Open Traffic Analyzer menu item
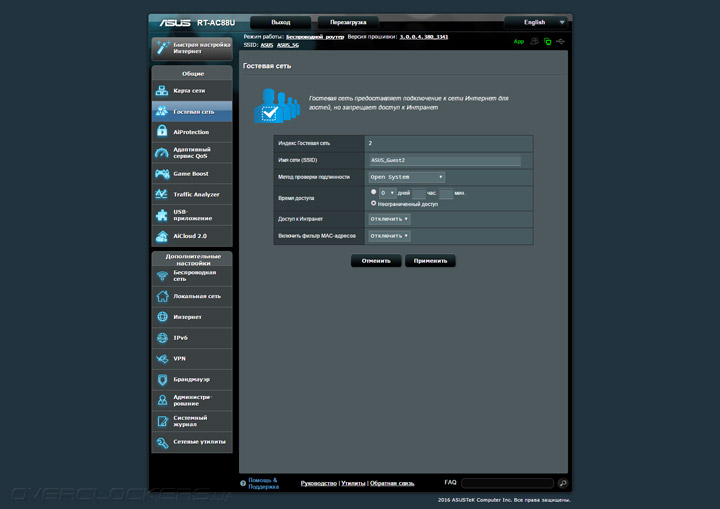The image size is (720, 509). (192, 194)
